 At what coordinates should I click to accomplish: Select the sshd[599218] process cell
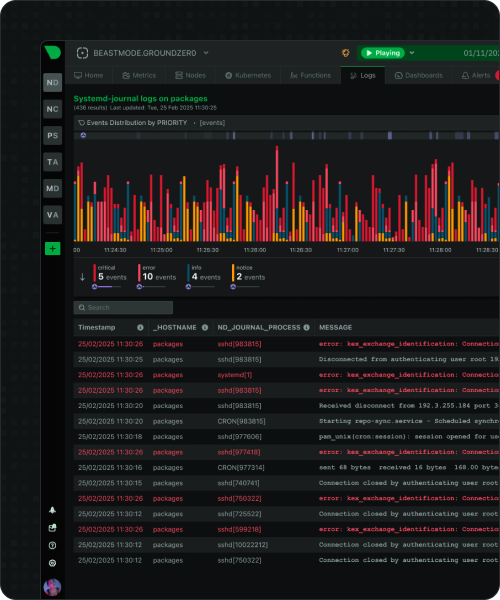[239, 530]
